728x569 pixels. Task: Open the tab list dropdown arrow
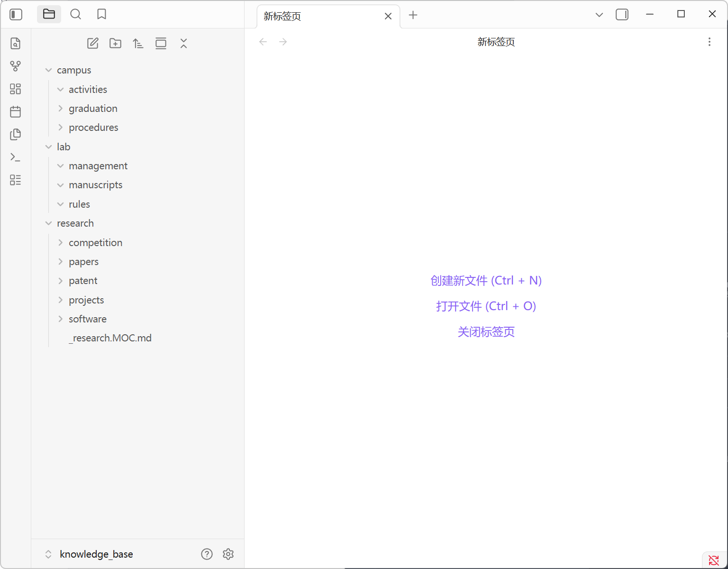599,15
